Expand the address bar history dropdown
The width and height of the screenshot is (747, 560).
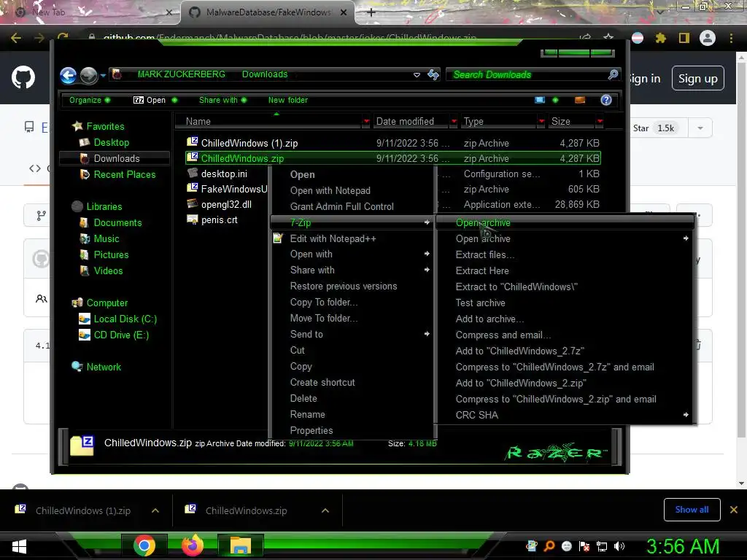tap(417, 75)
